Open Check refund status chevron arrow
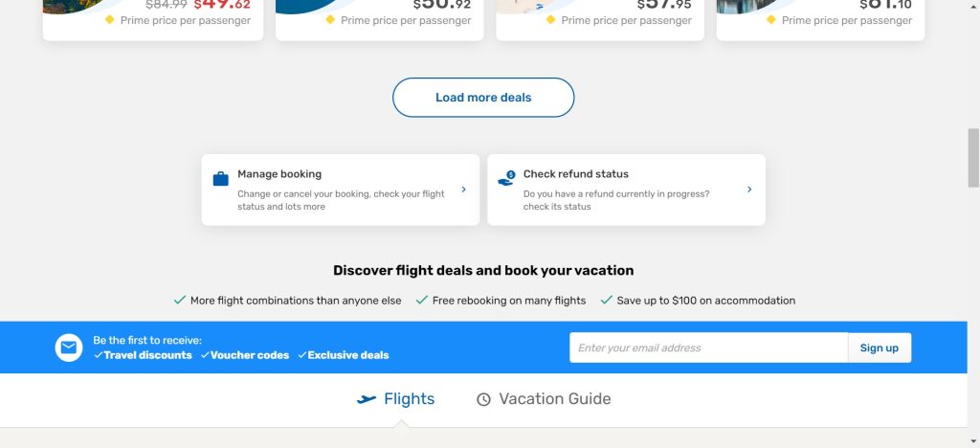This screenshot has height=448, width=980. (749, 190)
